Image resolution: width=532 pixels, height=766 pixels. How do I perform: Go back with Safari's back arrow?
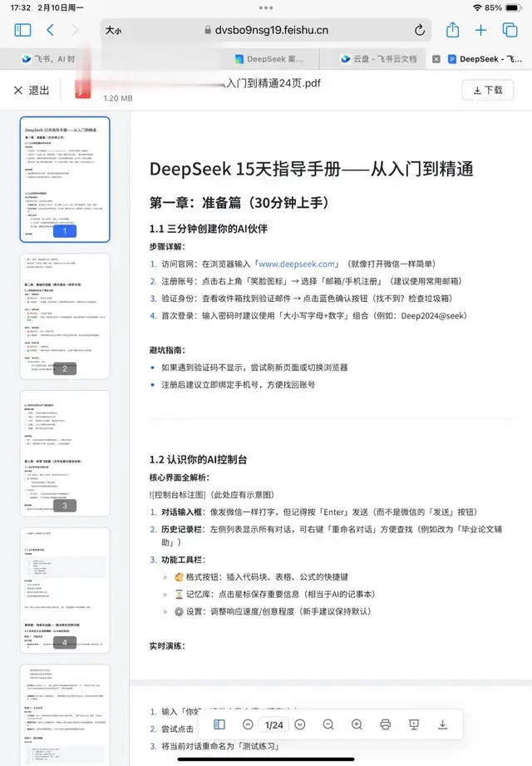click(50, 30)
